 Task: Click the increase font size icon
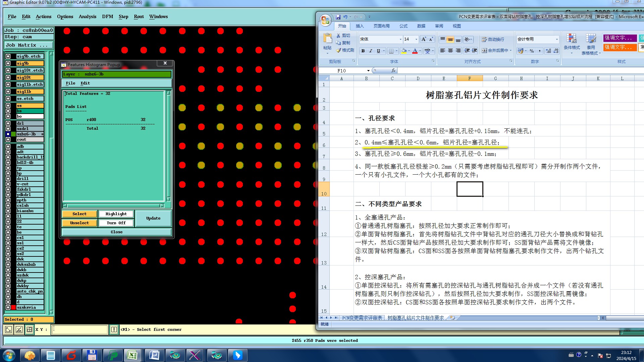pyautogui.click(x=424, y=39)
